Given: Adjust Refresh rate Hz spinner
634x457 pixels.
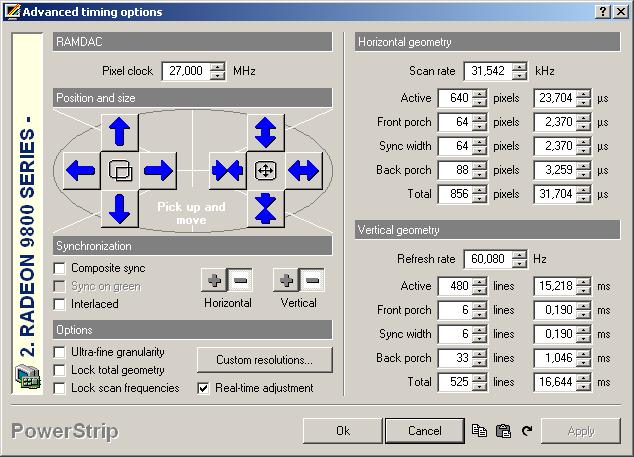Looking at the screenshot, I should pyautogui.click(x=520, y=259).
